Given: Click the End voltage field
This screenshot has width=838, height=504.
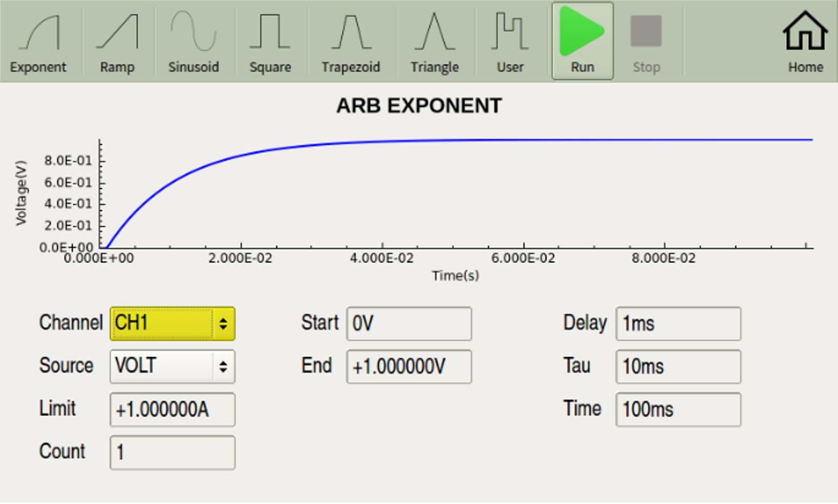Looking at the screenshot, I should 409,366.
